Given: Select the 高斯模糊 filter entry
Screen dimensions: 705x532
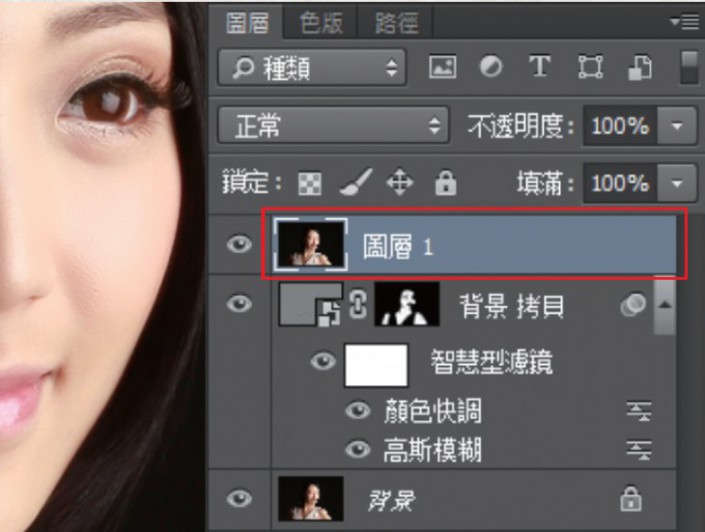Looking at the screenshot, I should point(433,450).
